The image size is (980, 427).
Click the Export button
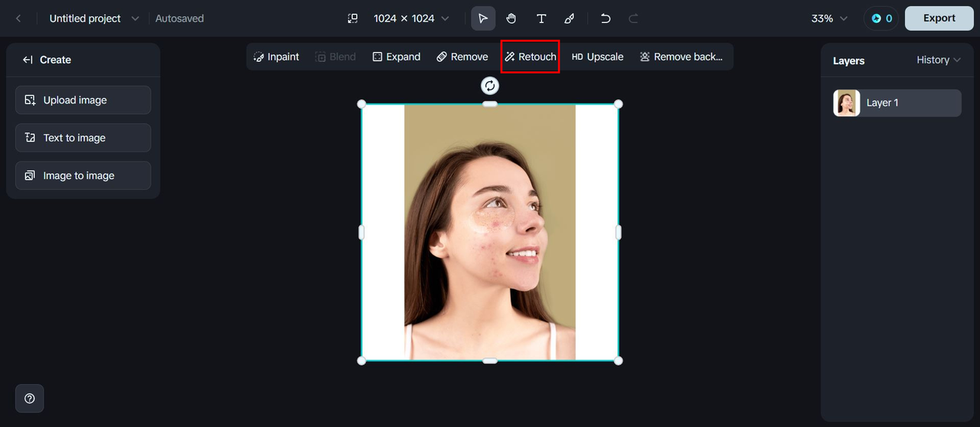(x=939, y=18)
